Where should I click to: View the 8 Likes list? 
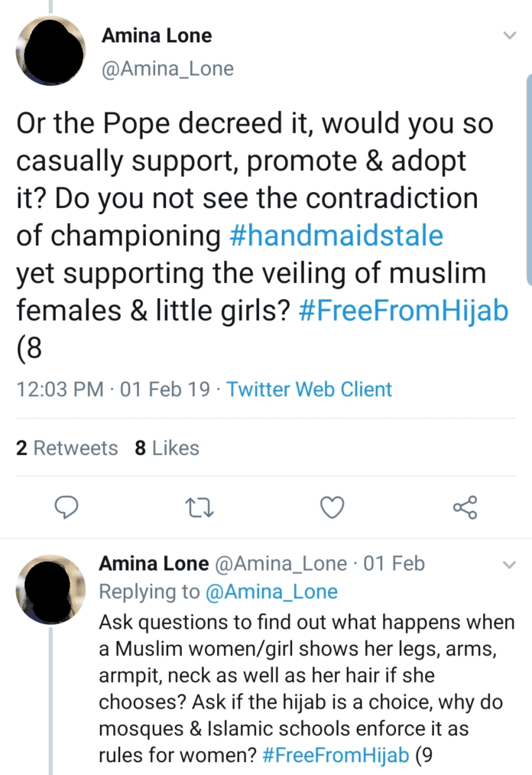[167, 448]
